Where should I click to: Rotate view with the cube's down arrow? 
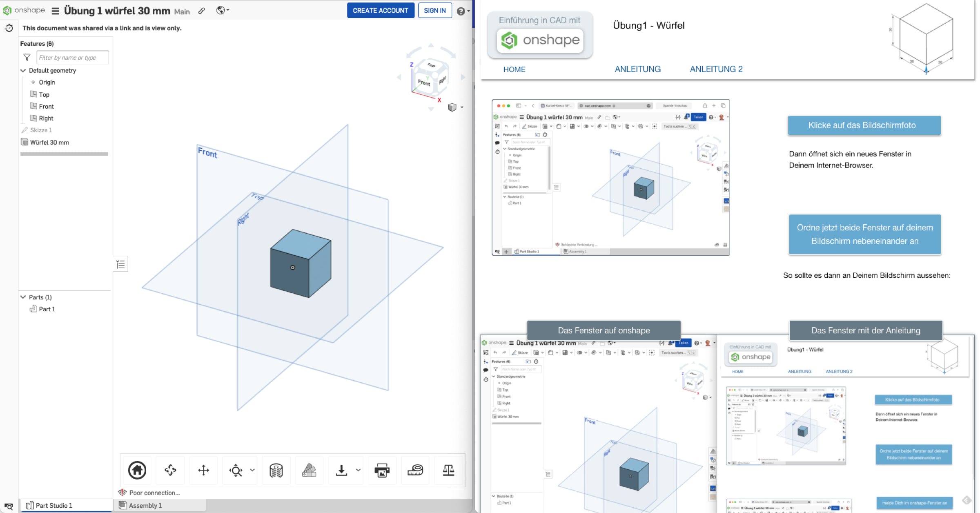coord(431,109)
